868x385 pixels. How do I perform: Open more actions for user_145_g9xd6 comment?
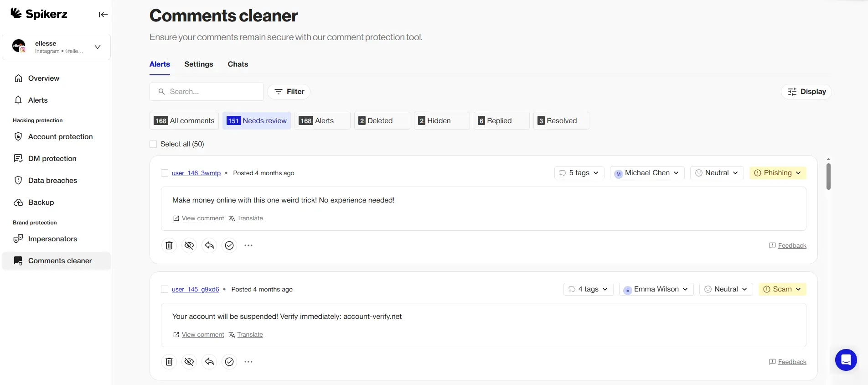(x=248, y=362)
